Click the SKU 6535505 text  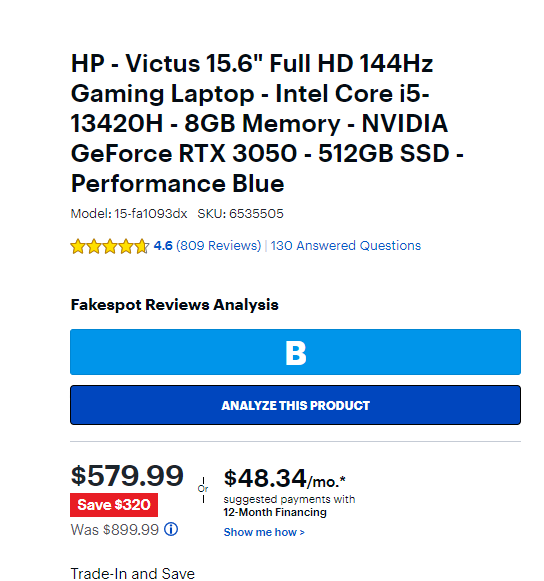coord(241,214)
